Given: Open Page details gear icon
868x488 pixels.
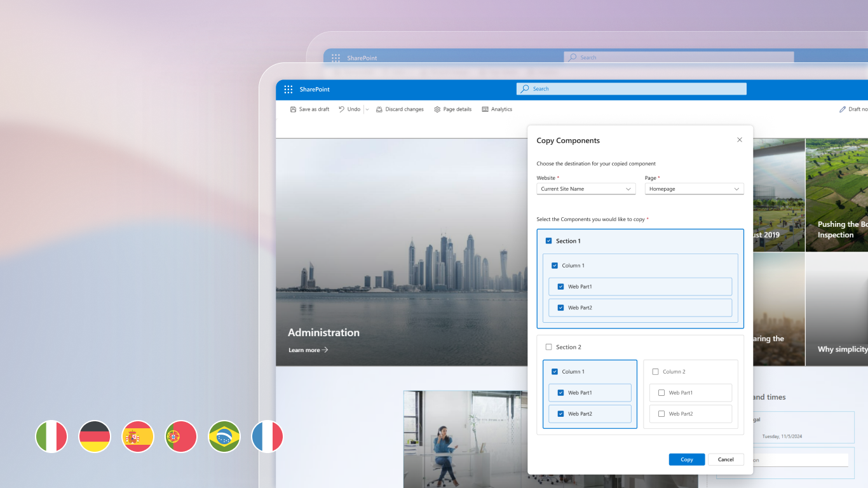Looking at the screenshot, I should tap(437, 109).
